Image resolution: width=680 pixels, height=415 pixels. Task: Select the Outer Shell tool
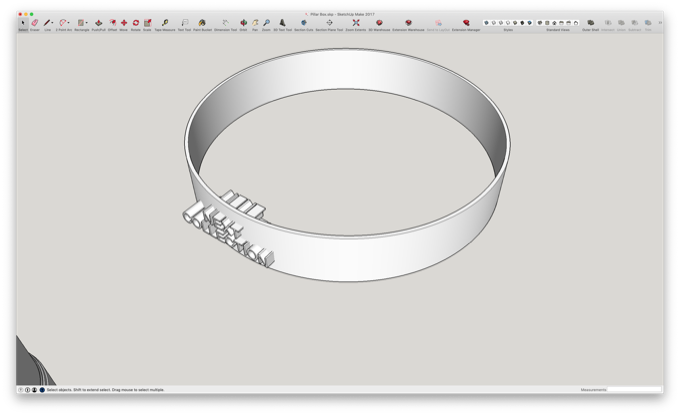point(590,23)
